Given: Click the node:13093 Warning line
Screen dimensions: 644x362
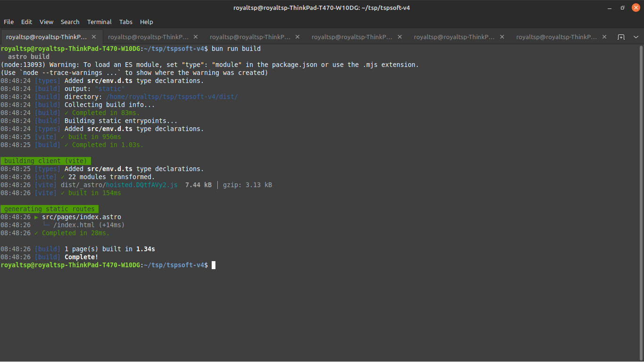Looking at the screenshot, I should click(x=210, y=65).
